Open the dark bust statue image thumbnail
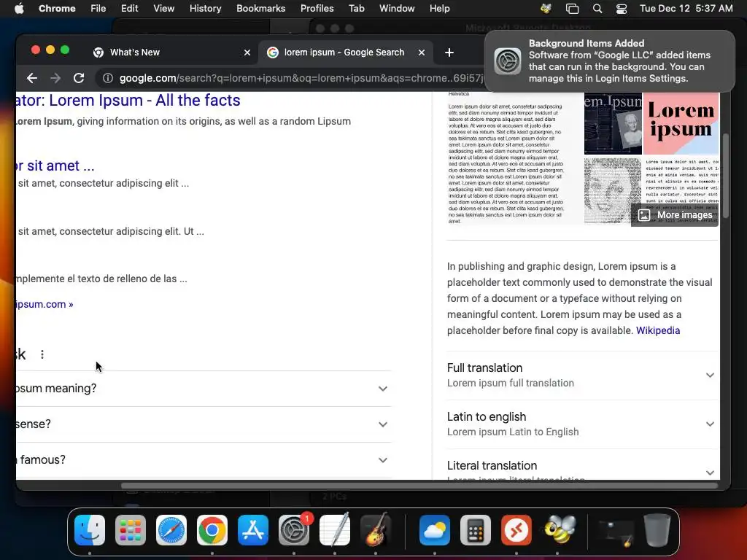 (613, 123)
